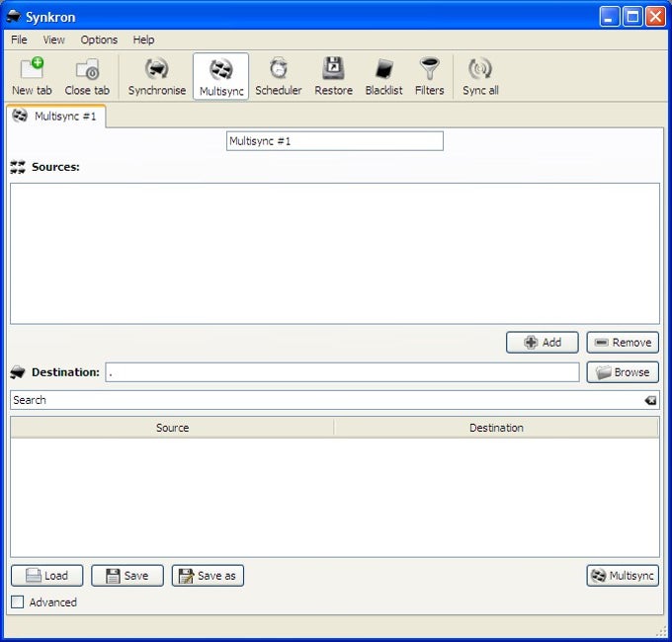This screenshot has width=672, height=642.
Task: Close the Synkron window
Action: coord(655,17)
